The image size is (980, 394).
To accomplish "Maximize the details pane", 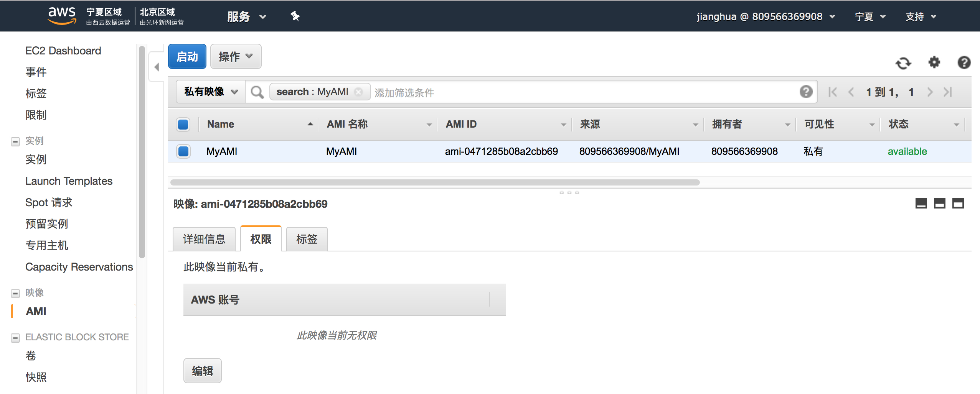I will (x=958, y=203).
